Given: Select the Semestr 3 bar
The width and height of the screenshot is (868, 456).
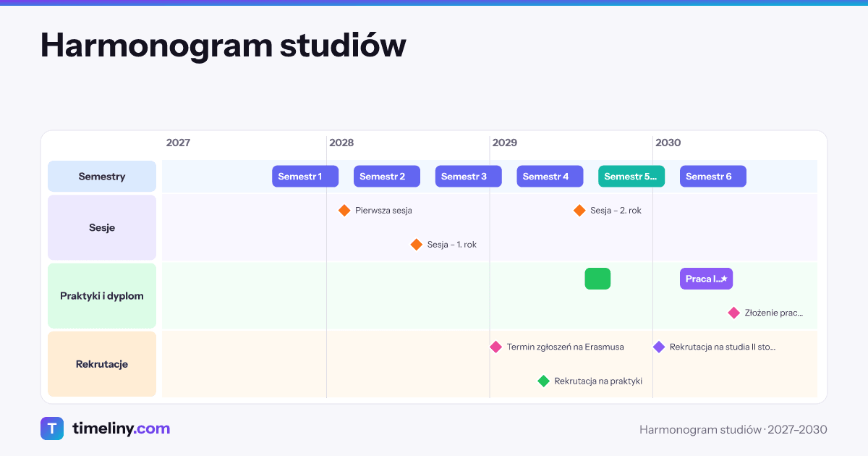Looking at the screenshot, I should (x=469, y=177).
